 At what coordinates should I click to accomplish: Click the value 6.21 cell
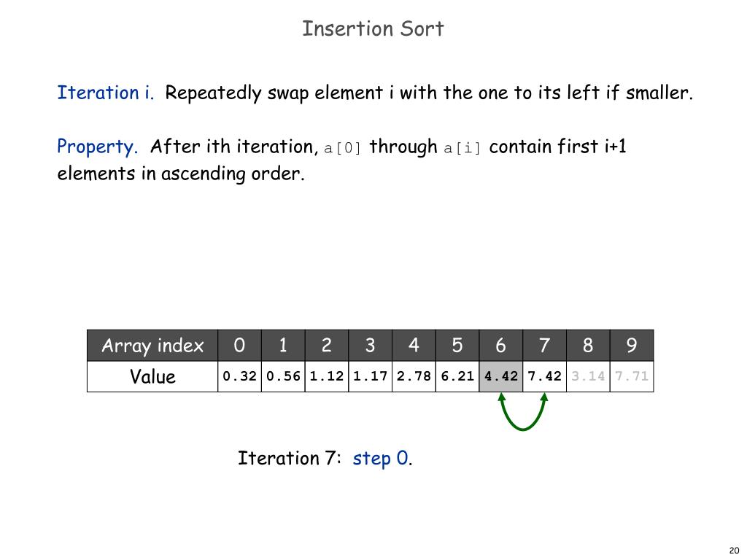(457, 377)
